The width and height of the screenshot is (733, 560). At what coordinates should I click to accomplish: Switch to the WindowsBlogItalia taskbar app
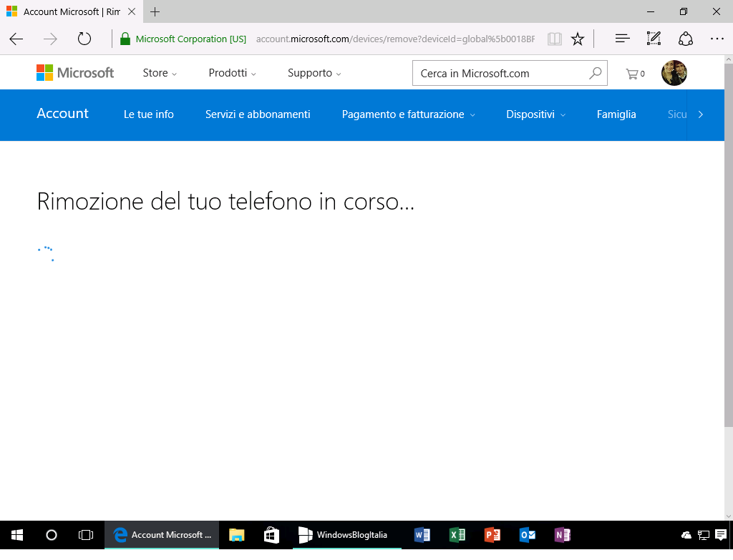coord(347,535)
